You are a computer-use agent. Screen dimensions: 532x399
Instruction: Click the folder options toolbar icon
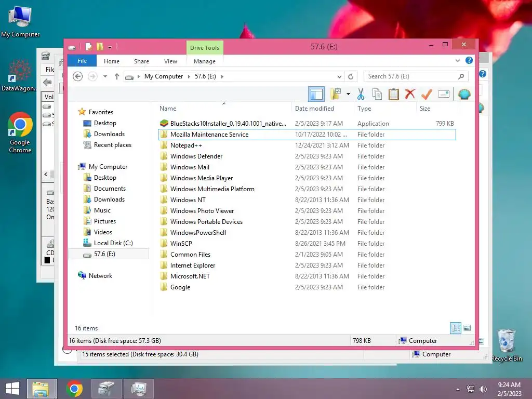[x=336, y=94]
